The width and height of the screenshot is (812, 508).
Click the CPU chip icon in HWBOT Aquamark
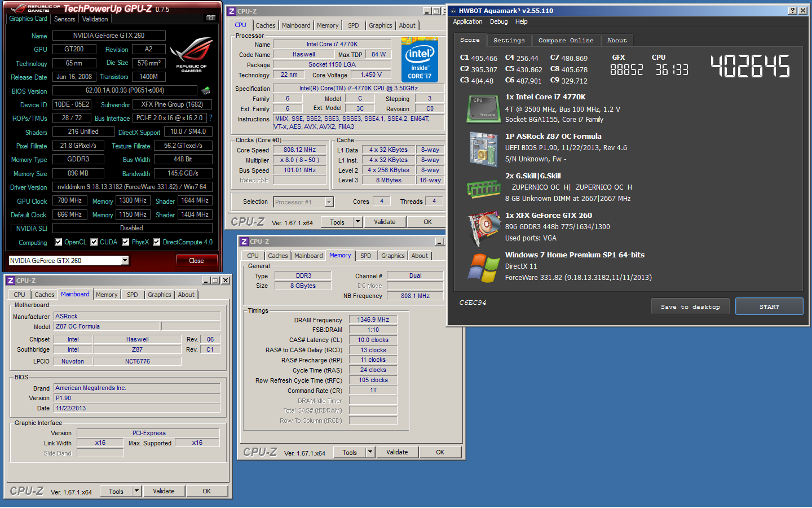click(x=483, y=109)
